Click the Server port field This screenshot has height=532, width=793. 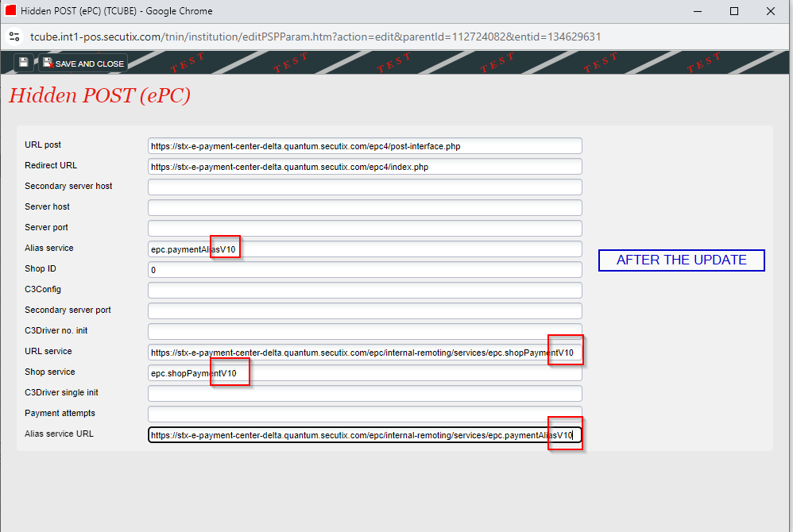point(364,228)
